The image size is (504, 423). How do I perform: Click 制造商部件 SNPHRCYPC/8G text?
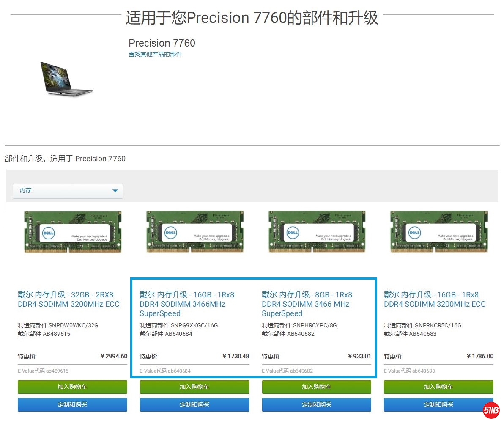[x=299, y=325]
